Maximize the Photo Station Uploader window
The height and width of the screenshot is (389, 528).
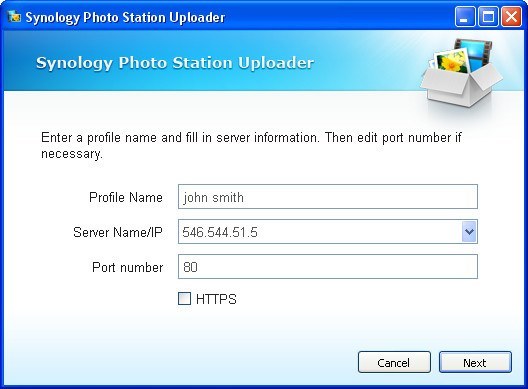[488, 17]
